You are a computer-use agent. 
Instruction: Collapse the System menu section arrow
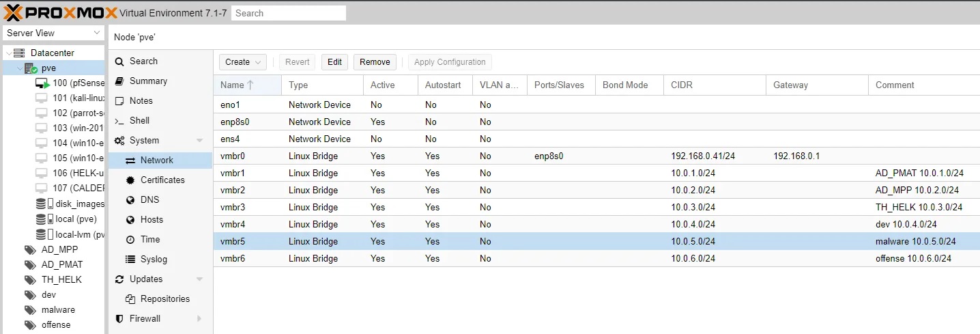click(x=200, y=140)
